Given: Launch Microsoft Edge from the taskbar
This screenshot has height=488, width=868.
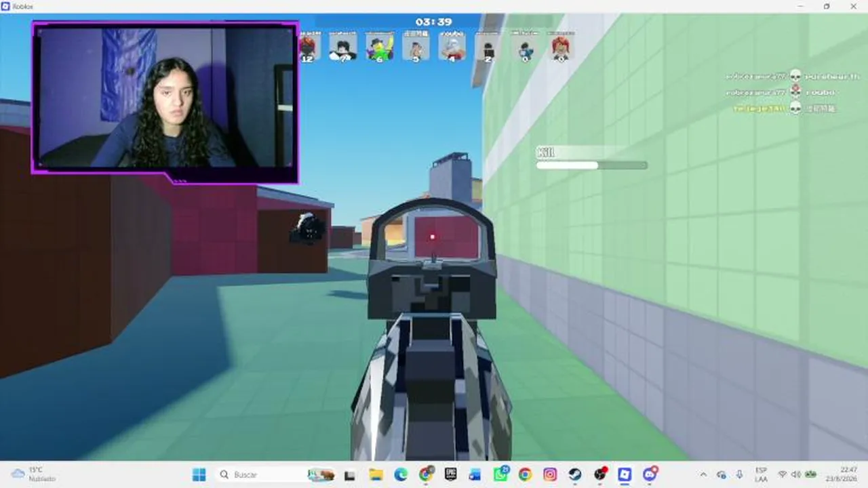Looking at the screenshot, I should [x=401, y=474].
